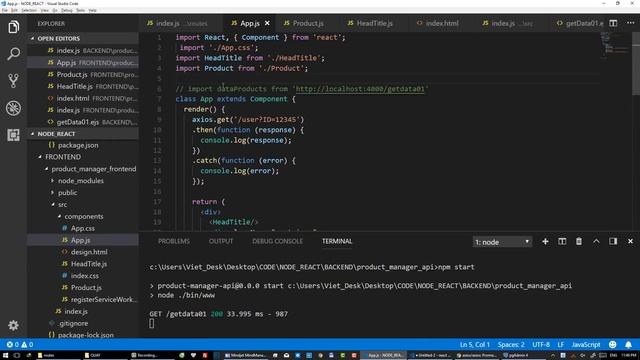The image size is (640, 360).
Task: Open the File menu
Action: [x=4, y=10]
